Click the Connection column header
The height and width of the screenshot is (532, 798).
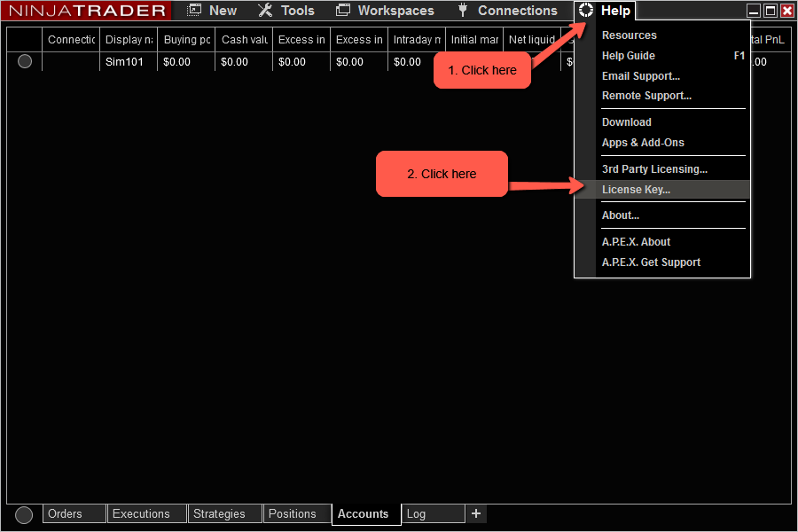click(71, 40)
